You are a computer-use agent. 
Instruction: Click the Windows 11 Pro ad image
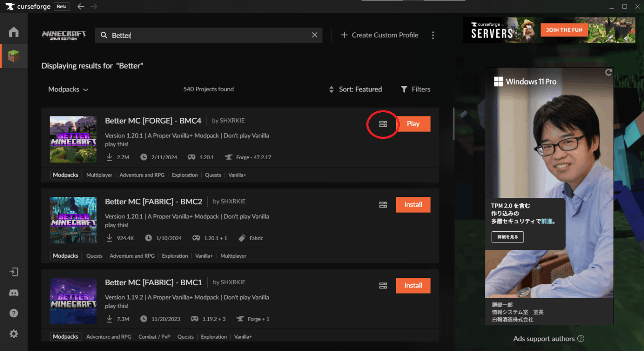549,196
